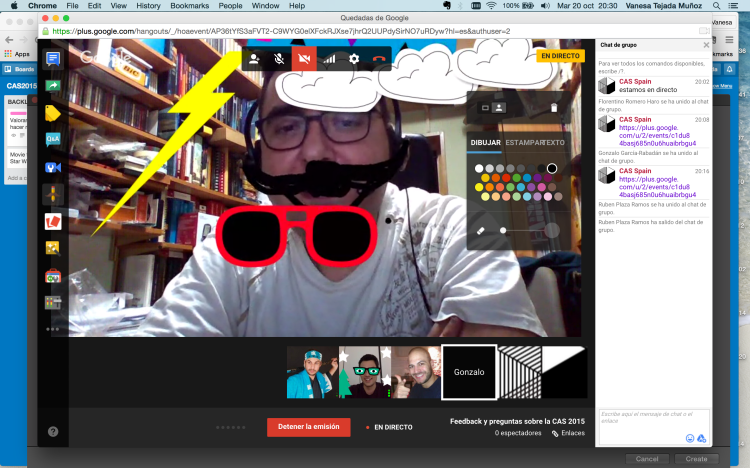Screen dimensions: 750x468
Task: Open the Bookmarks menu
Action: (x=189, y=6)
